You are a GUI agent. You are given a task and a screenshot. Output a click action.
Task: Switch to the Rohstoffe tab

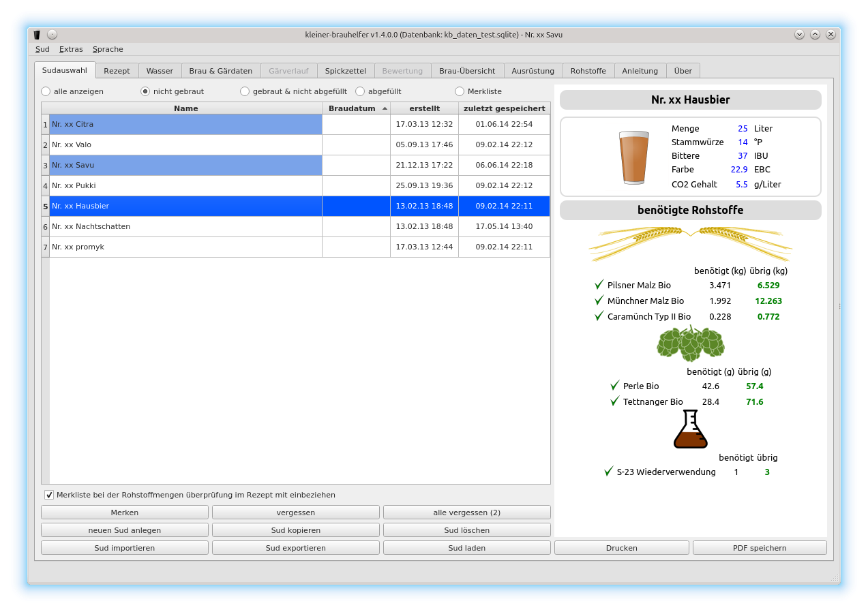(x=588, y=71)
